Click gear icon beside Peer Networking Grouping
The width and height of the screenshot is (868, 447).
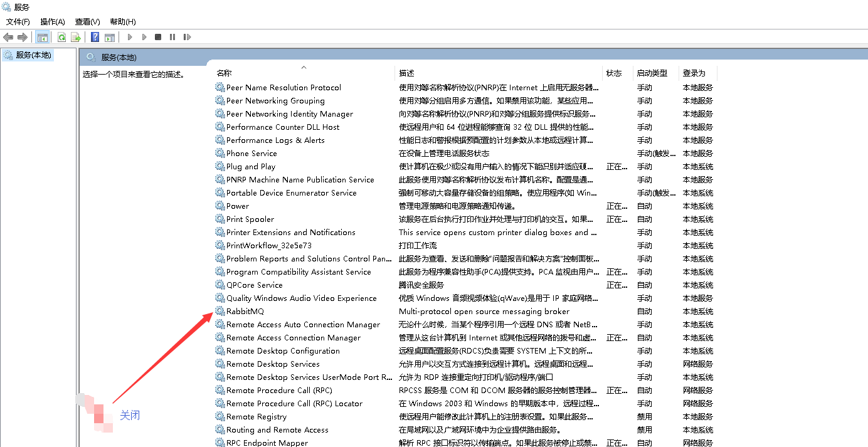(220, 100)
